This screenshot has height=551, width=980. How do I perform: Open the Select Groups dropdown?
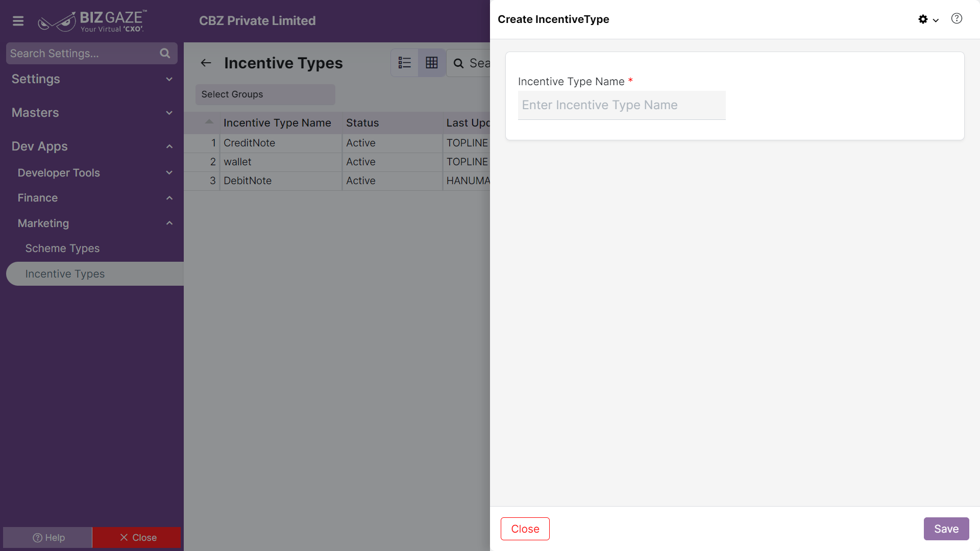(265, 94)
